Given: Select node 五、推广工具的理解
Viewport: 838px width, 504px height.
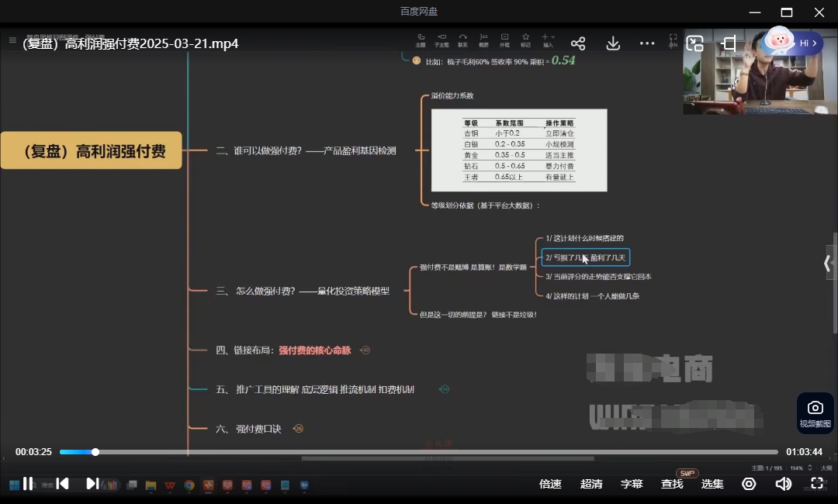Looking at the screenshot, I should point(315,389).
